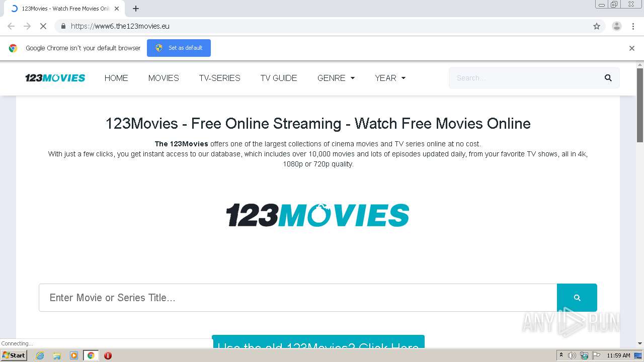
Task: Click Set as default button
Action: pos(179,48)
